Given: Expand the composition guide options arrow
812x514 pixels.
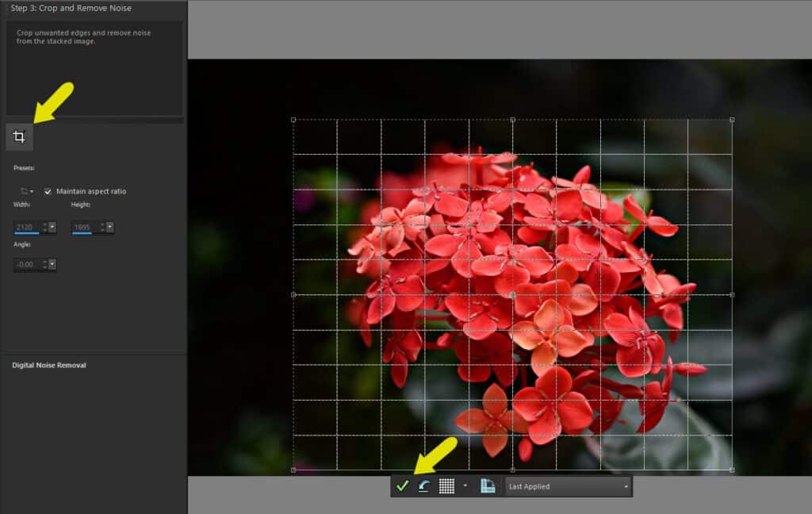Looking at the screenshot, I should (x=465, y=486).
